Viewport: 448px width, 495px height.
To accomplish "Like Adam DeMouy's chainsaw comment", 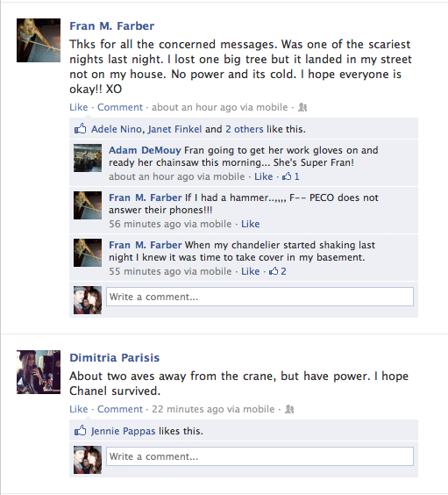I will pyautogui.click(x=264, y=176).
